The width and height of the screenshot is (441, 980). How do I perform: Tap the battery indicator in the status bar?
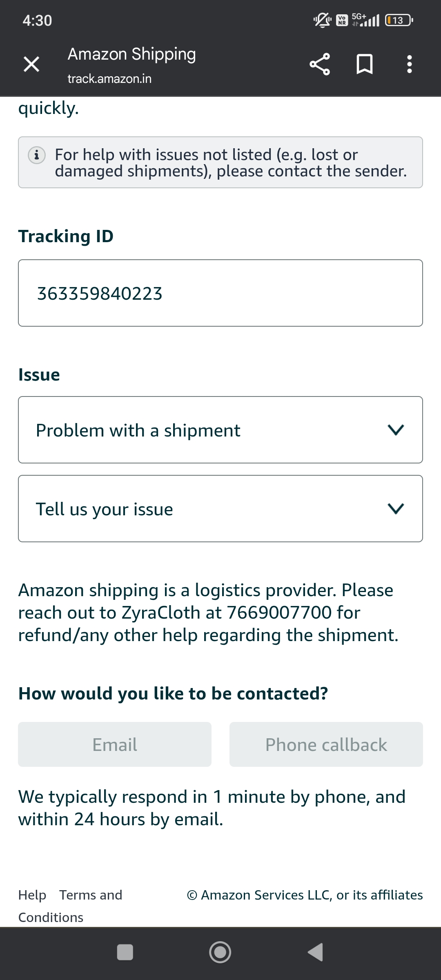tap(399, 20)
